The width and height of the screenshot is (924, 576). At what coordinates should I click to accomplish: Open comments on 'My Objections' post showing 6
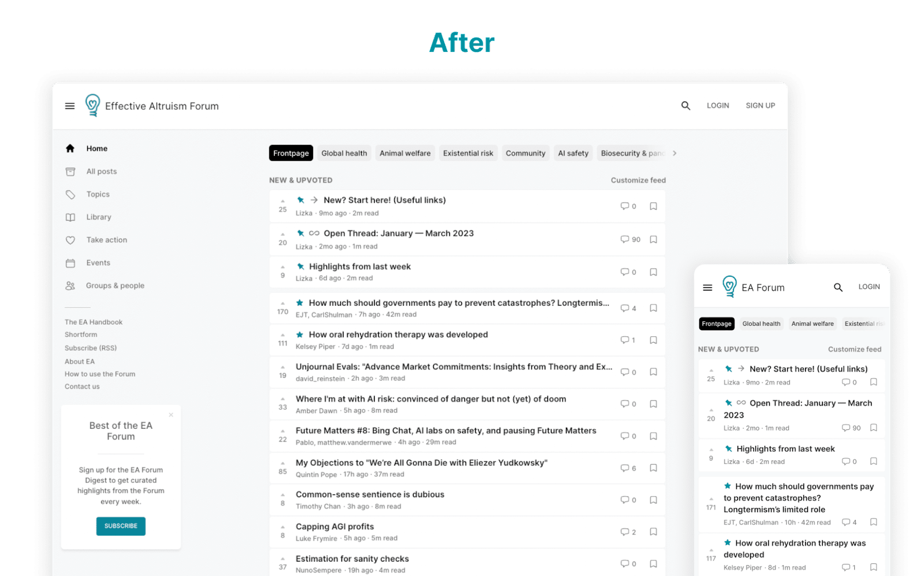(628, 468)
